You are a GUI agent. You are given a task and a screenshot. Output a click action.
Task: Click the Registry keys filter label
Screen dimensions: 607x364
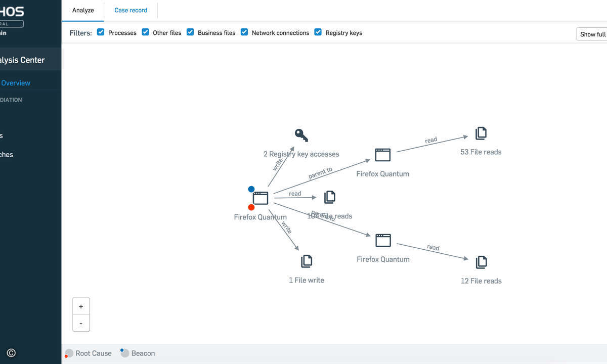pyautogui.click(x=344, y=33)
